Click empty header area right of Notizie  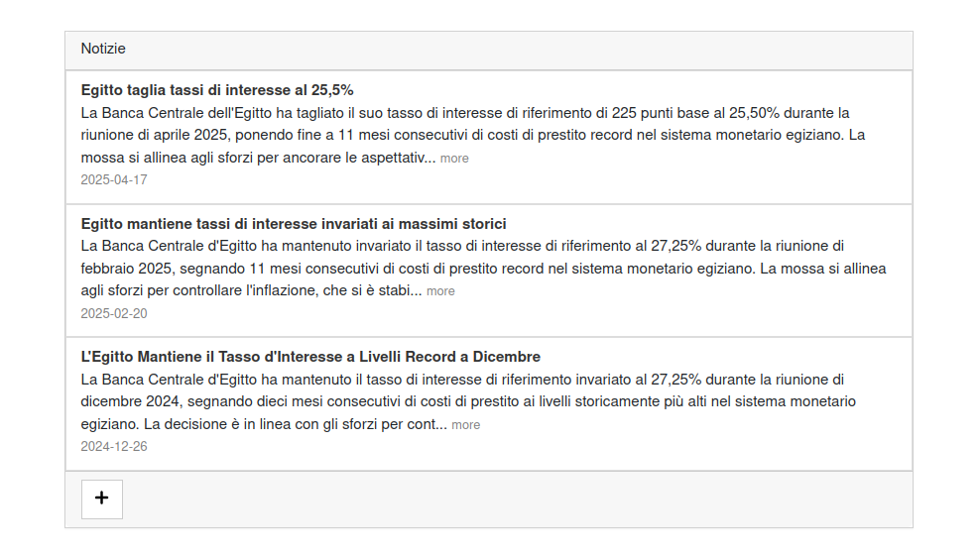click(519, 50)
